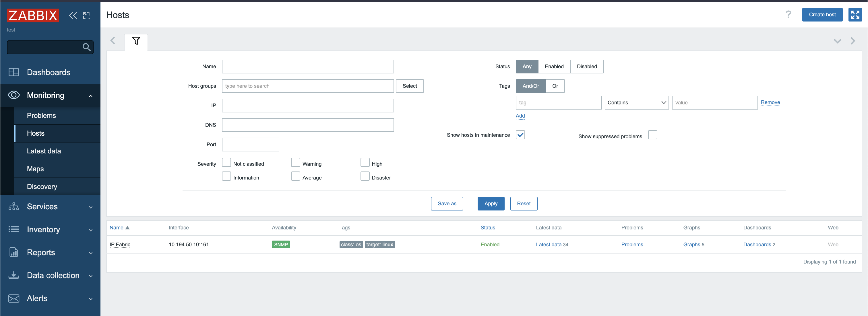Viewport: 868px width, 316px height.
Task: Click into the Name filter field
Action: tap(307, 66)
